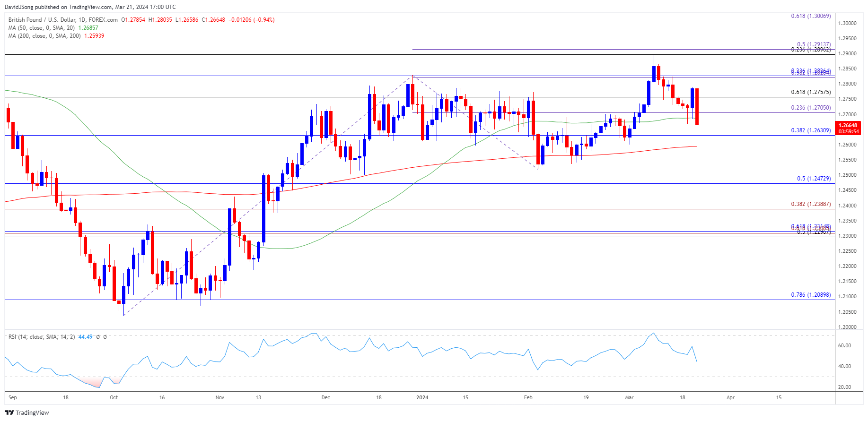
Task: Click the Feb label on the time axis
Action: coord(528,397)
